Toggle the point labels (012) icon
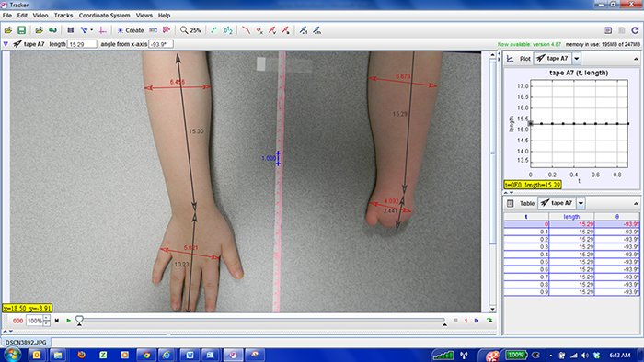 pos(228,30)
